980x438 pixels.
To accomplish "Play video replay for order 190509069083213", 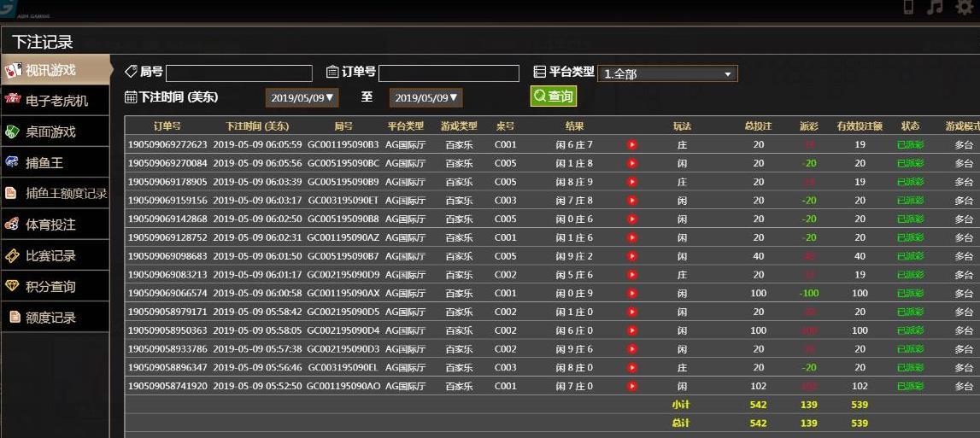I will tap(632, 275).
